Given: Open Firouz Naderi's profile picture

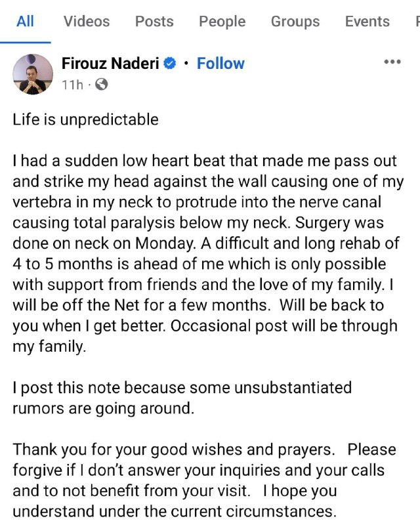Looking at the screenshot, I should (x=33, y=74).
